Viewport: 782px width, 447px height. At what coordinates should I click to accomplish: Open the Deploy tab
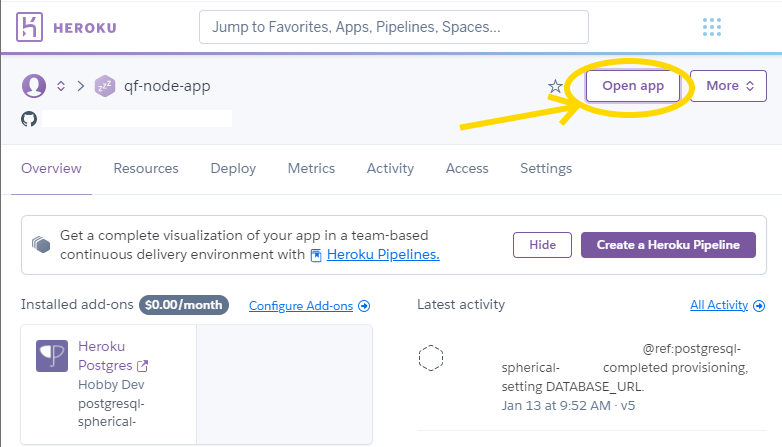(x=233, y=169)
